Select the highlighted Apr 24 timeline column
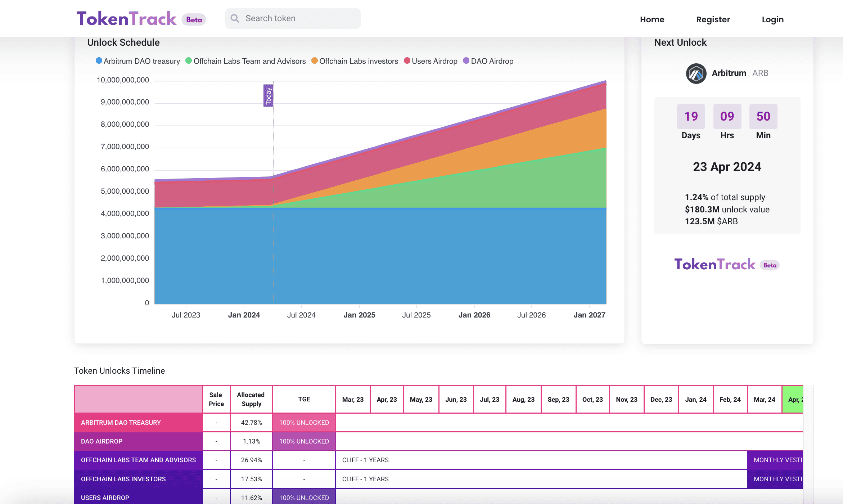Image resolution: width=843 pixels, height=504 pixels. (x=793, y=399)
